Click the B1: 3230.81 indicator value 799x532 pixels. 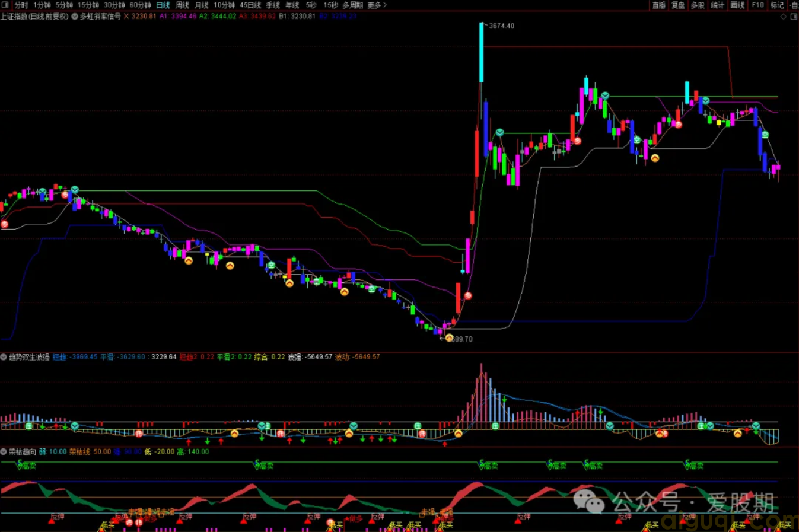pyautogui.click(x=297, y=17)
